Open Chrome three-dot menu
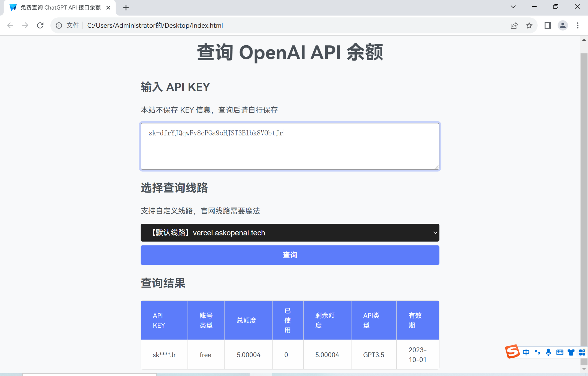Screen dimensions: 588x376 coord(578,25)
